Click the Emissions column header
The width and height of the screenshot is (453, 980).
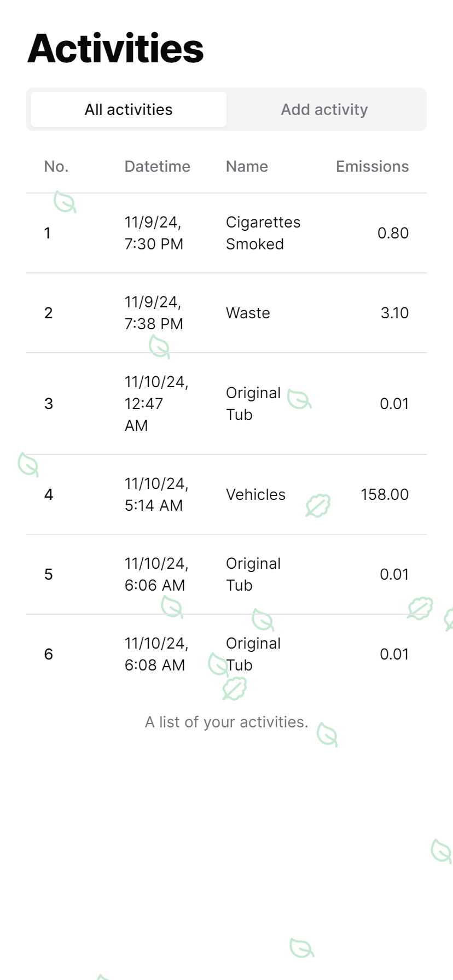click(372, 167)
